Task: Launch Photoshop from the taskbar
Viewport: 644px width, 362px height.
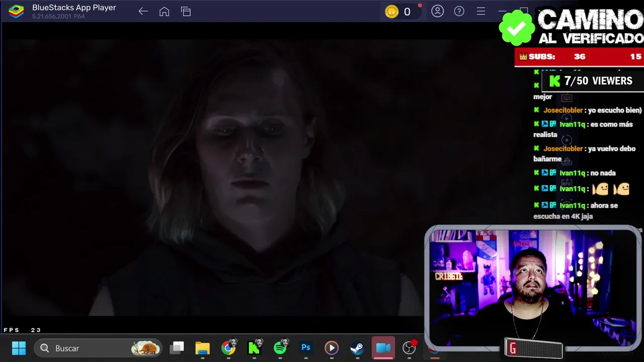Action: click(x=305, y=348)
